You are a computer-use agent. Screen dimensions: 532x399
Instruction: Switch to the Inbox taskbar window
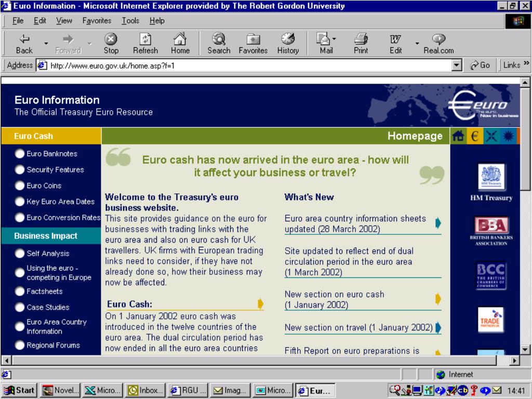click(x=145, y=391)
